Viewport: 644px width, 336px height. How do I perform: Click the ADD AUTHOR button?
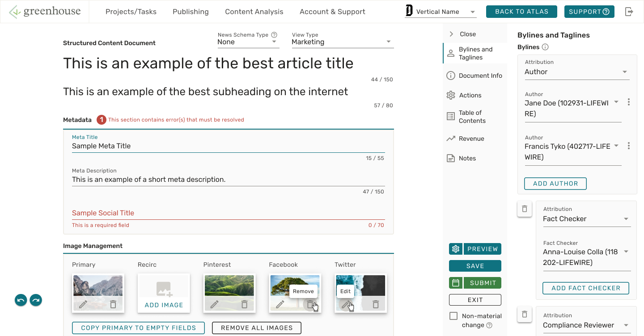555,184
